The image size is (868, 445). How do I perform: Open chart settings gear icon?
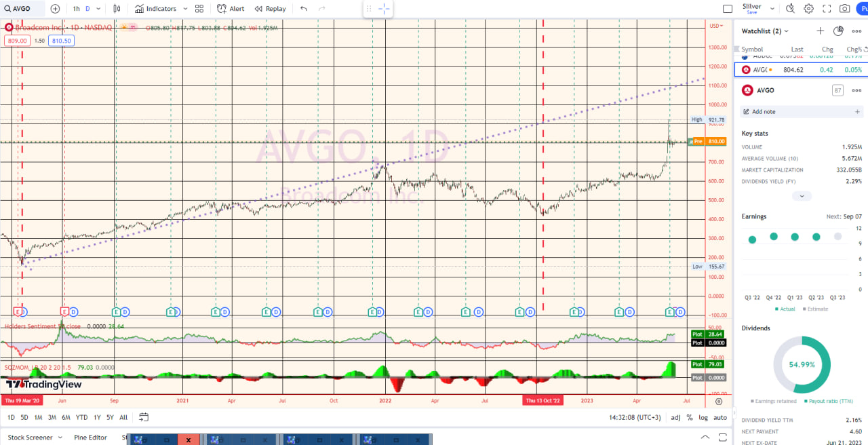(808, 9)
